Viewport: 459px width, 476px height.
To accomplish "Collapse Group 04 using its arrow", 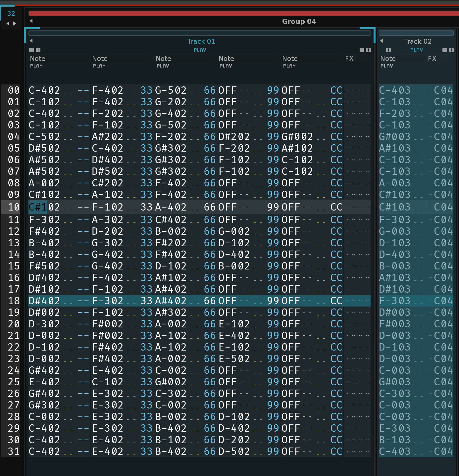I will 31,21.
